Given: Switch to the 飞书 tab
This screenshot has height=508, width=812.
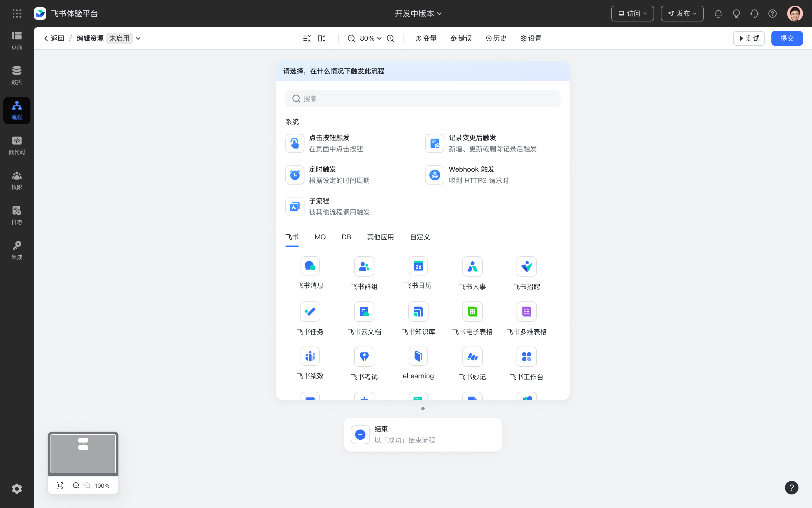Looking at the screenshot, I should [292, 237].
